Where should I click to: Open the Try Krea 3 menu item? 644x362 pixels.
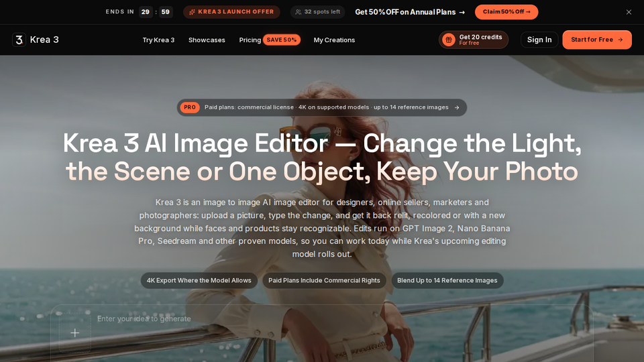click(x=158, y=40)
